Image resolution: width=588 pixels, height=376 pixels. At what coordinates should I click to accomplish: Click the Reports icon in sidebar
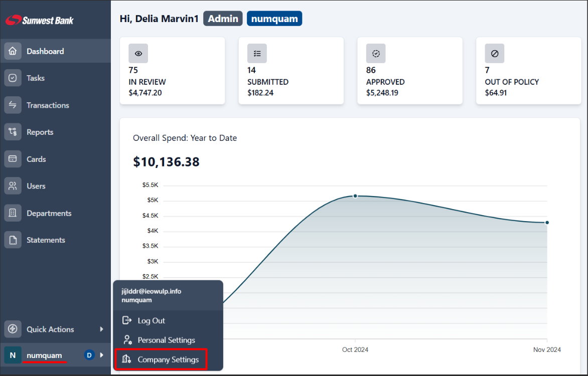click(13, 132)
